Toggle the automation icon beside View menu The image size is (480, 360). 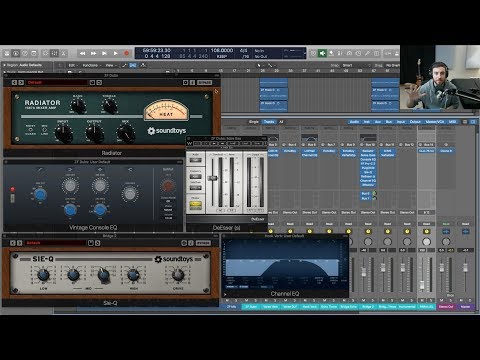click(x=124, y=65)
